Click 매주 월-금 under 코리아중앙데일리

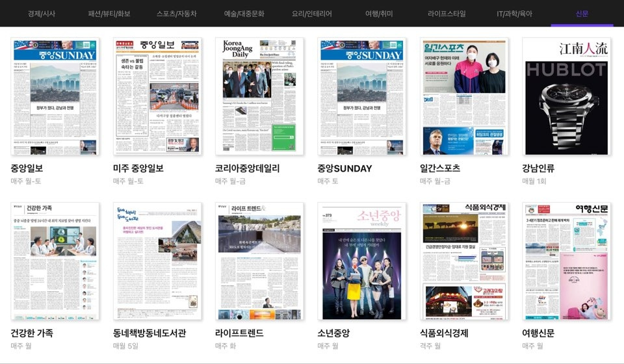[230, 181]
